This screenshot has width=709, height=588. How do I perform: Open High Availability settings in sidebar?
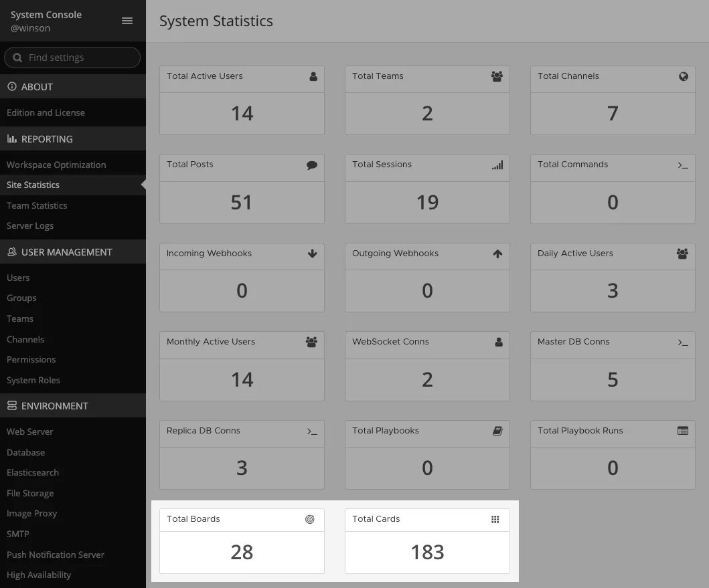[38, 575]
